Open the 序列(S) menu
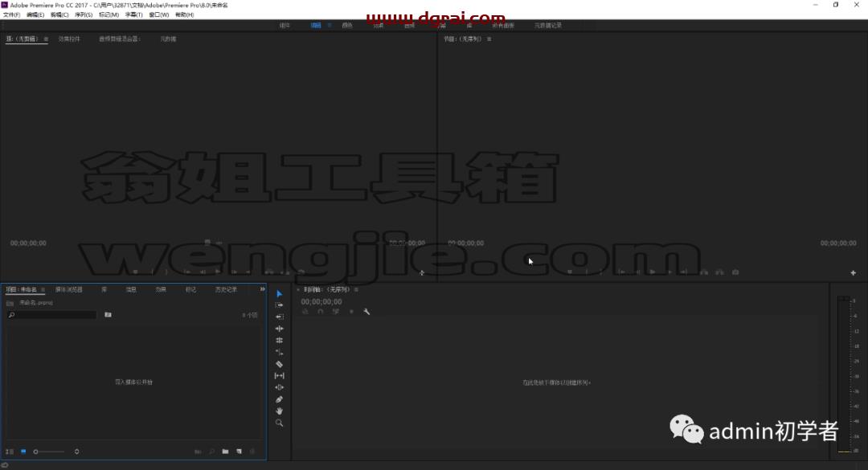The width and height of the screenshot is (868, 470). coord(84,15)
